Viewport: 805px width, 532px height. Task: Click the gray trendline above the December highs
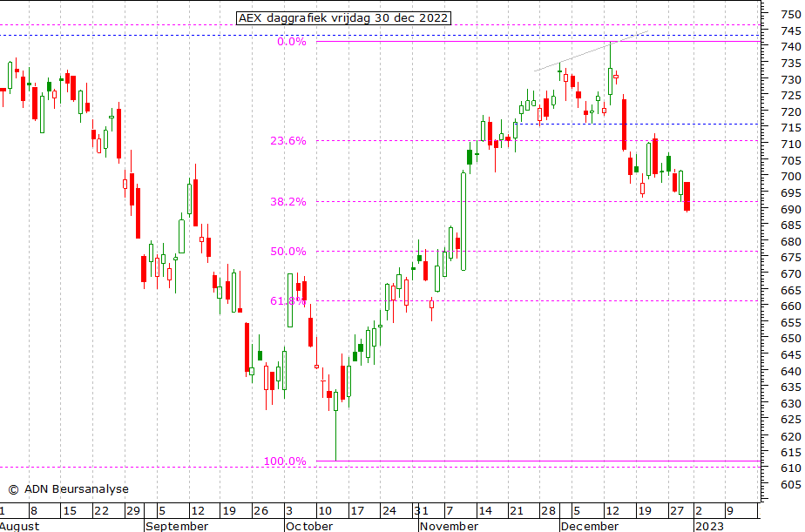click(x=591, y=51)
